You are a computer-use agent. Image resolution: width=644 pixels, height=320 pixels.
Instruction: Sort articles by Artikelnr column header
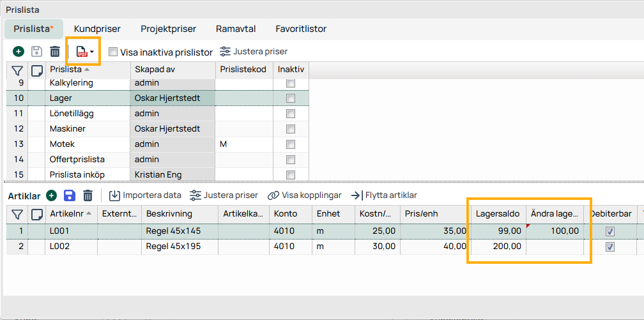(x=66, y=214)
